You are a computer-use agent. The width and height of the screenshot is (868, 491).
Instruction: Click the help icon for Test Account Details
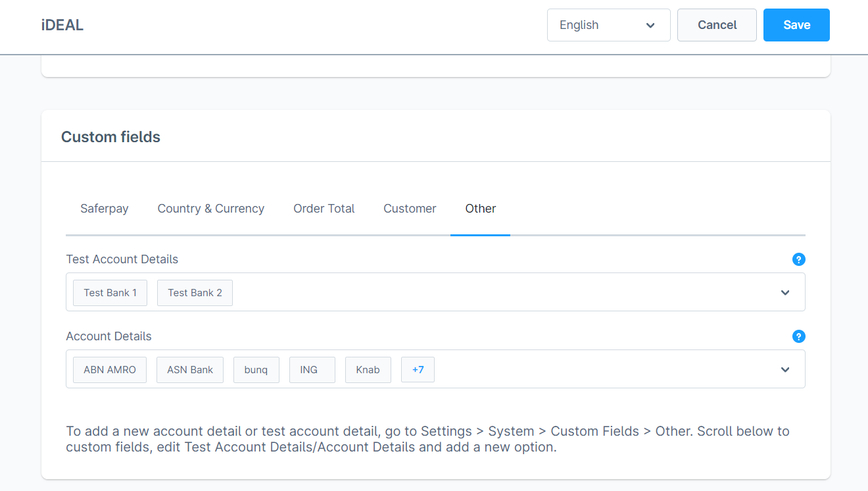tap(798, 259)
